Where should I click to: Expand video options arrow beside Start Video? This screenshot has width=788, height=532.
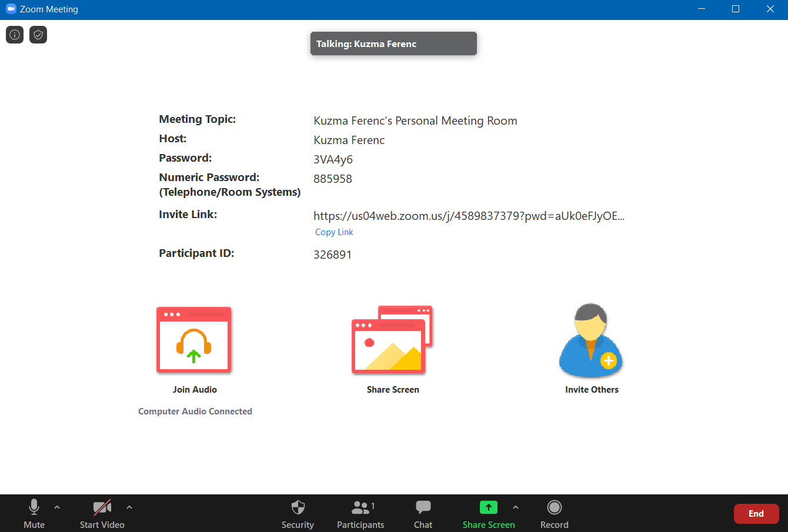click(x=129, y=507)
